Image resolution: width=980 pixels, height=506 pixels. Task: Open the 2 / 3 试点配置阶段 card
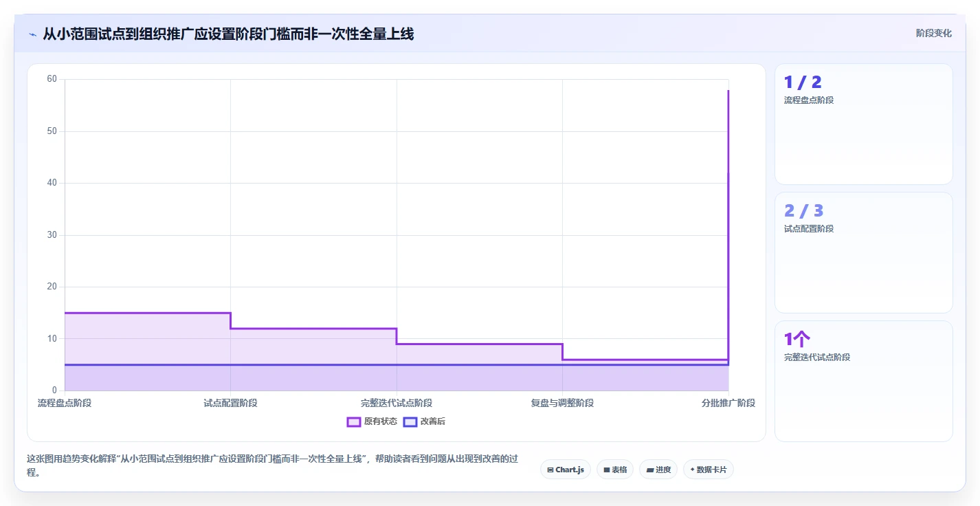864,253
